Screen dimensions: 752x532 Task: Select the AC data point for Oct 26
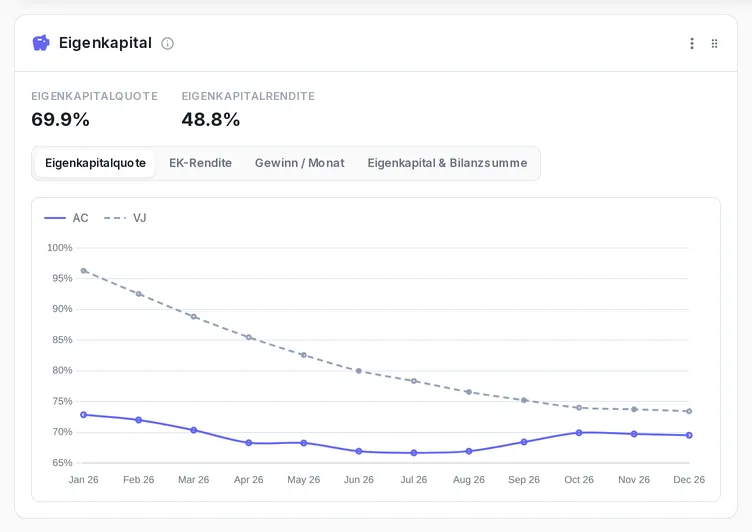(579, 433)
